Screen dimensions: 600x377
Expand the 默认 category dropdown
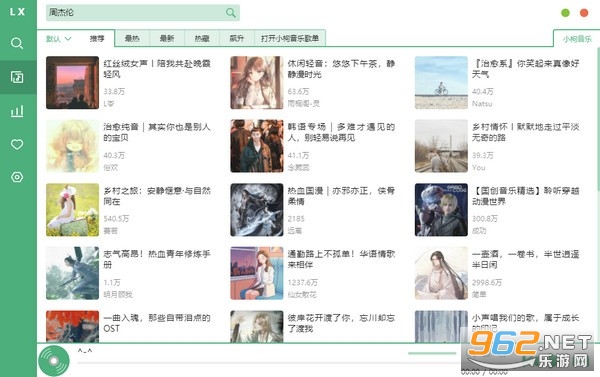coord(59,39)
